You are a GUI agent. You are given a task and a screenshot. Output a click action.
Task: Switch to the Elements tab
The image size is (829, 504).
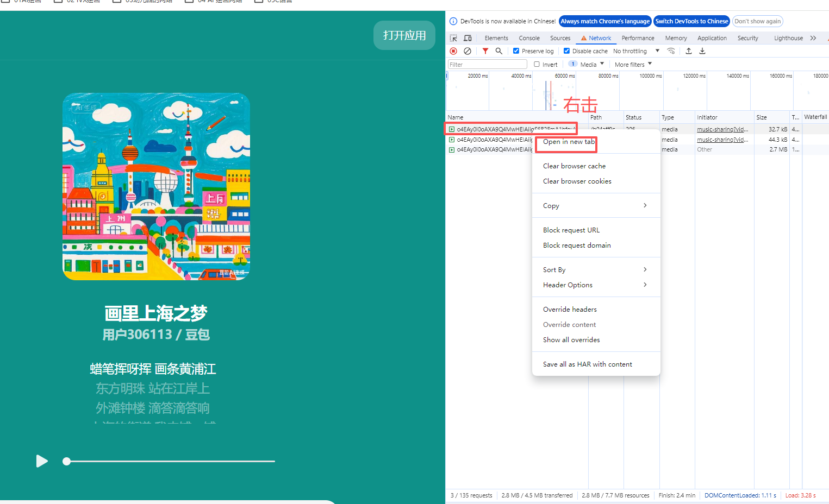click(496, 38)
